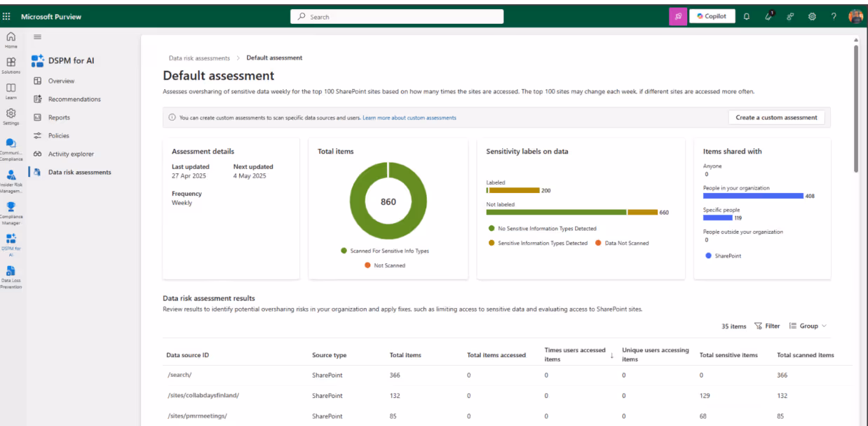This screenshot has width=868, height=426.
Task: Sort by Total items column header
Action: click(x=405, y=355)
